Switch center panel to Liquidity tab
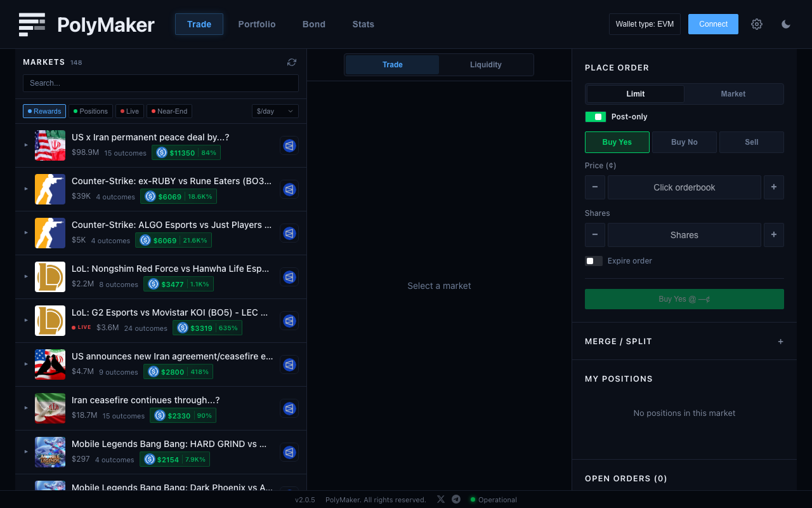812x508 pixels. point(486,65)
